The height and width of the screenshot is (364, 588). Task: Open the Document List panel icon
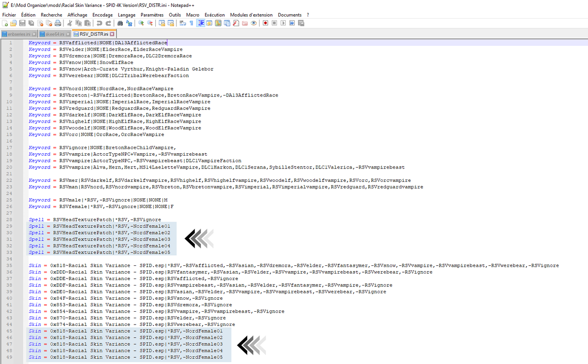(x=227, y=23)
